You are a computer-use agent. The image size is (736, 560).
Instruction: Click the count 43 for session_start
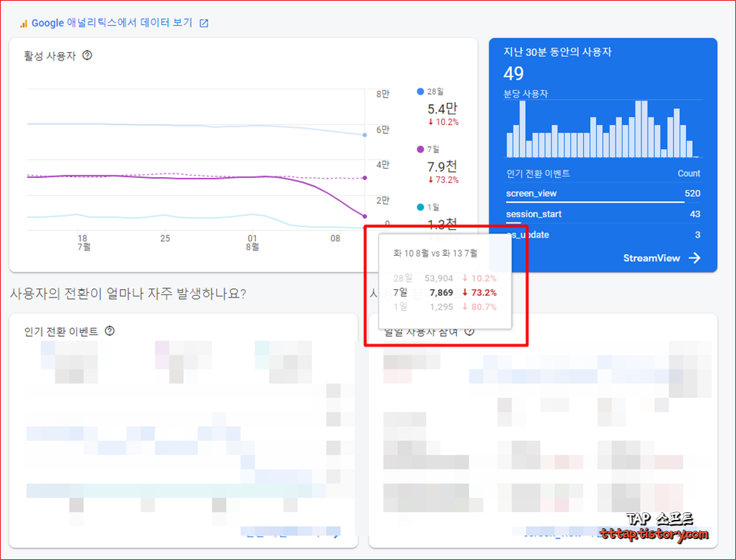695,214
